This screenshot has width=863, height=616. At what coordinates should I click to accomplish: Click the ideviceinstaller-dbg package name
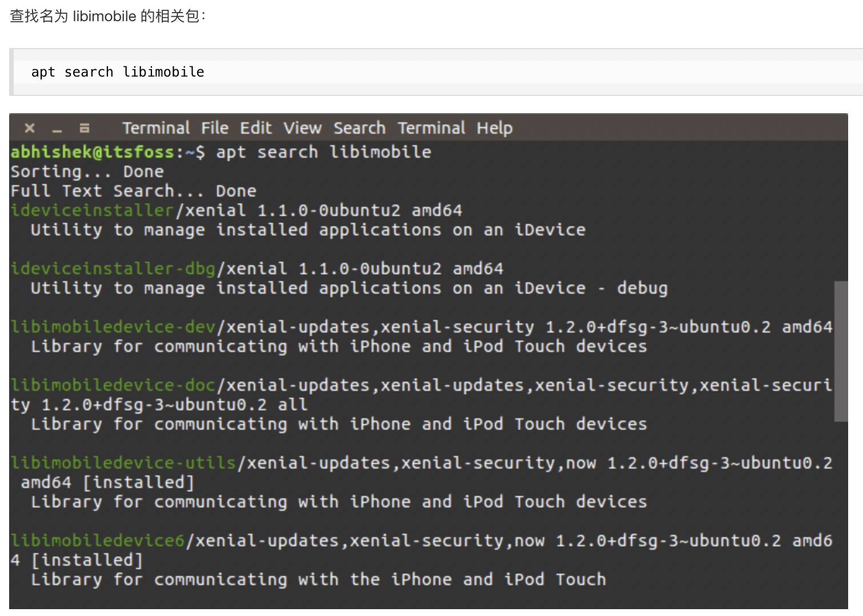coord(113,269)
